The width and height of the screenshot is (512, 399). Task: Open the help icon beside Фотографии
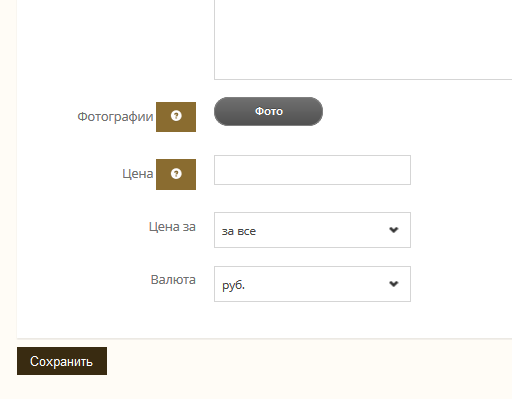(x=176, y=116)
